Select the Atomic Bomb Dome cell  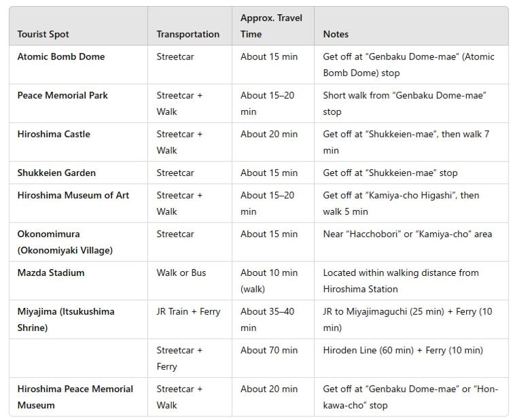pos(61,56)
